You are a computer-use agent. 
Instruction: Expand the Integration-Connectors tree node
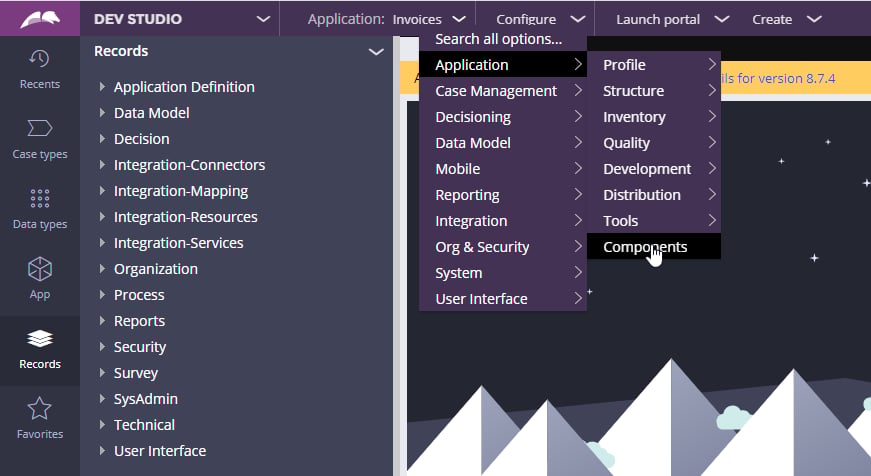coord(102,165)
